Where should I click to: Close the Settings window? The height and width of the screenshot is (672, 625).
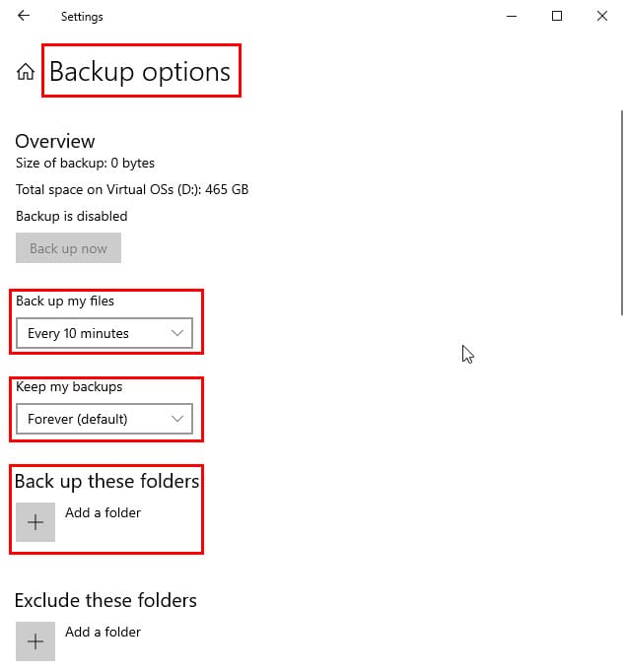tap(602, 17)
